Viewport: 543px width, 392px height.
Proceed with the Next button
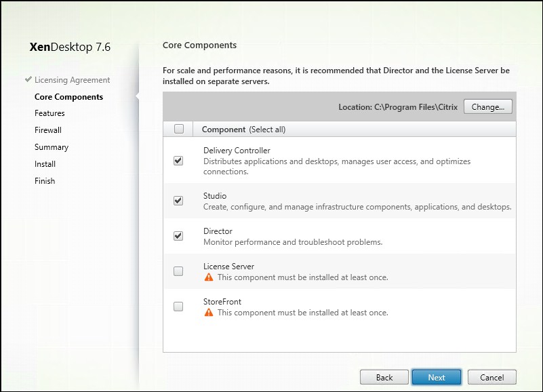pyautogui.click(x=437, y=377)
